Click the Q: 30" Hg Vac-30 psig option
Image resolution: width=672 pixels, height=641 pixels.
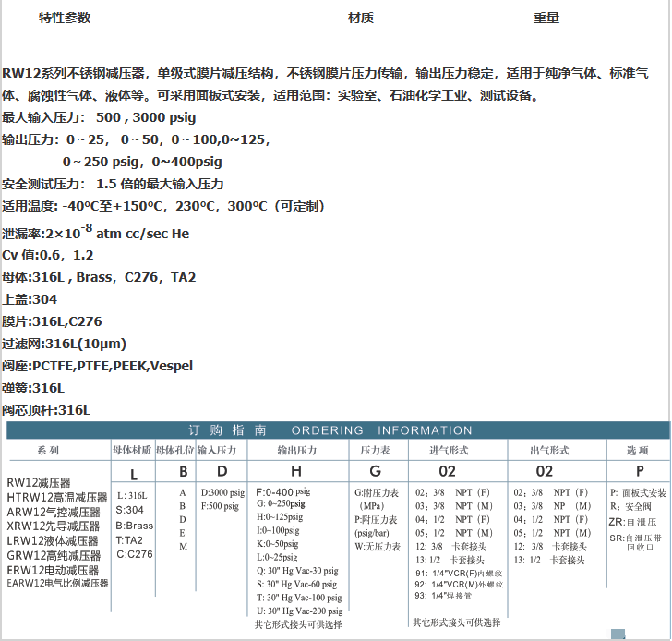coord(298,571)
